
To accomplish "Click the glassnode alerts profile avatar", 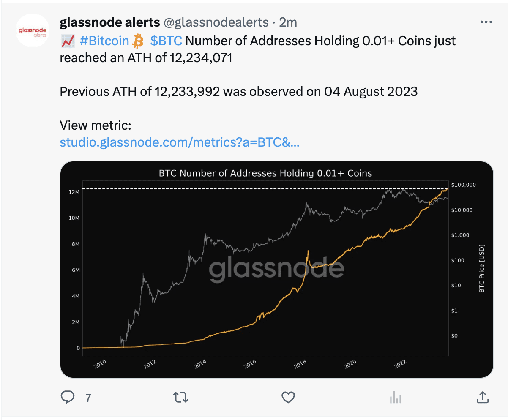I will coord(33,30).
